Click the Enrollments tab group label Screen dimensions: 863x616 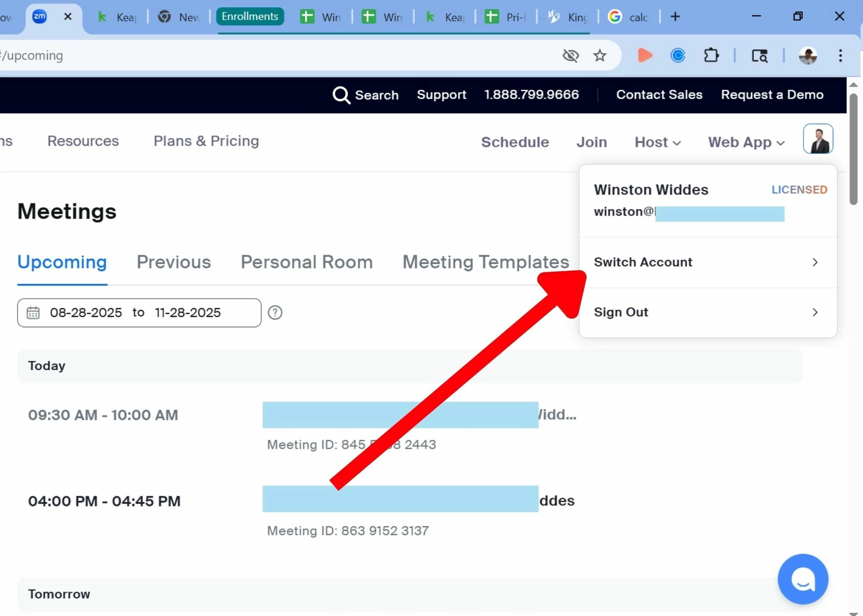(x=250, y=16)
